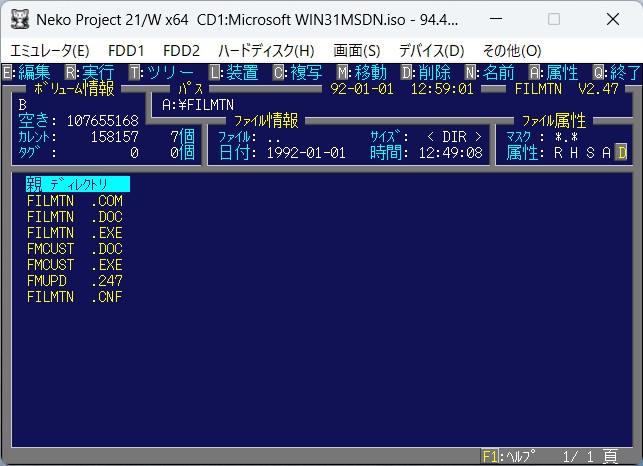Choose the C:複写 copy command

pos(298,72)
